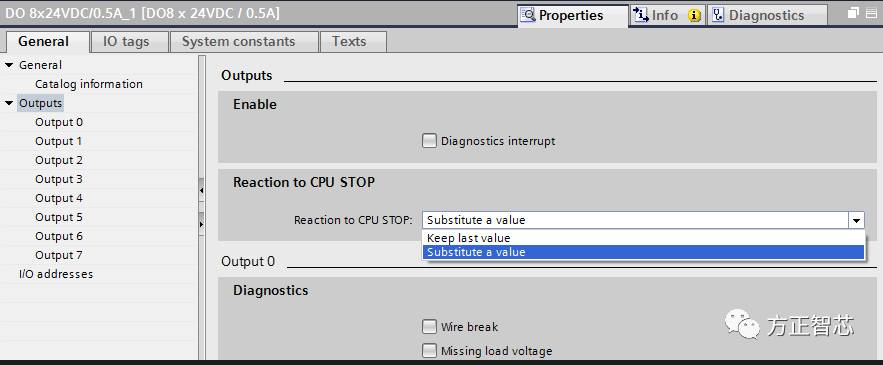
Task: Click the Info tab icon
Action: [641, 15]
